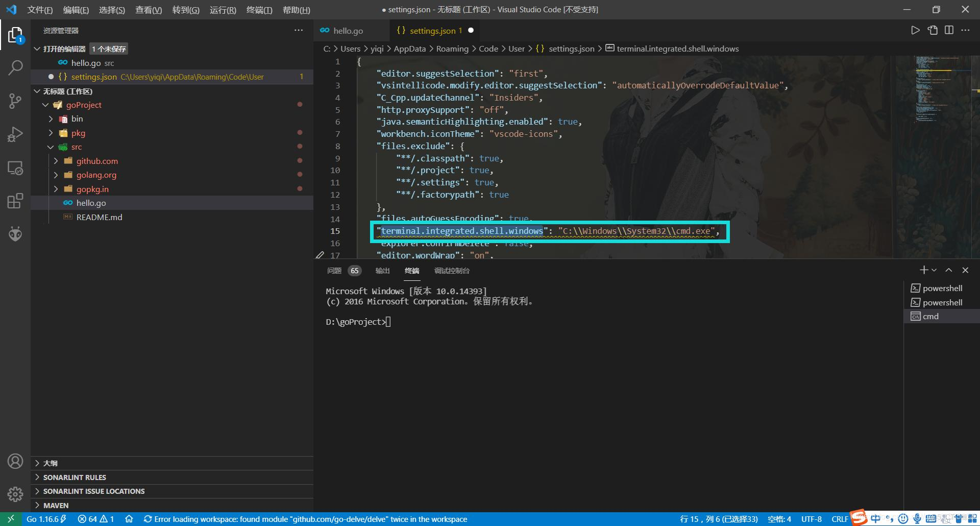This screenshot has width=980, height=526.
Task: Select the cmd terminal in the list
Action: (930, 316)
